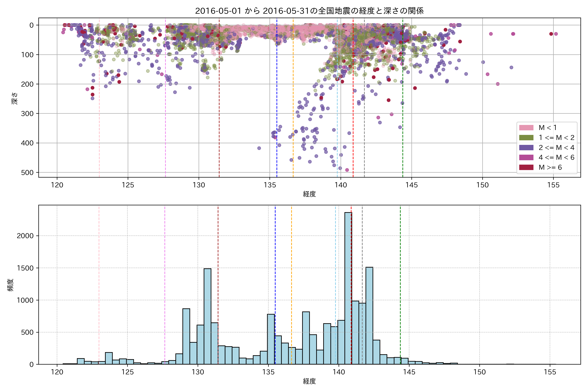This screenshot has height=392, width=588.
Task: Click the pink M < 1 legend swatch
Action: (x=526, y=128)
